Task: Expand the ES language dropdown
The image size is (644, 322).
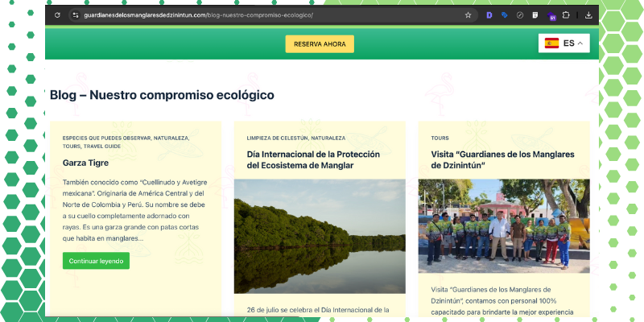Action: coord(580,43)
